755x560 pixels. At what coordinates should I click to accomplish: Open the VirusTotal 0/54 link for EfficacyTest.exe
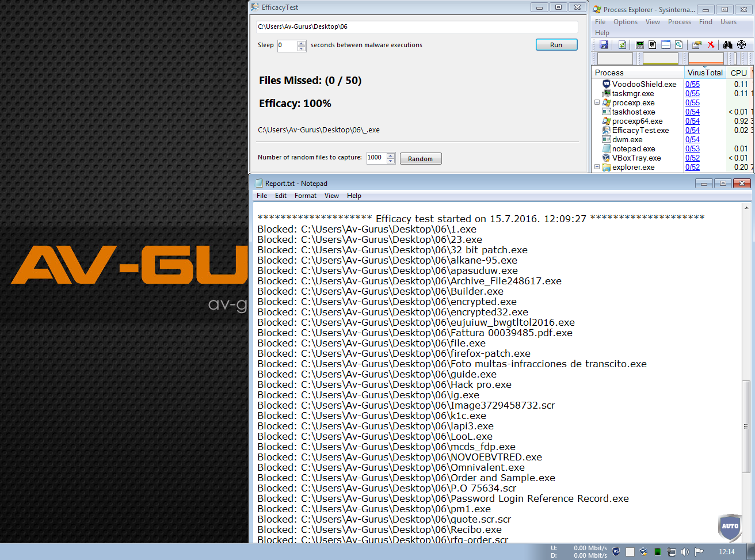[692, 130]
